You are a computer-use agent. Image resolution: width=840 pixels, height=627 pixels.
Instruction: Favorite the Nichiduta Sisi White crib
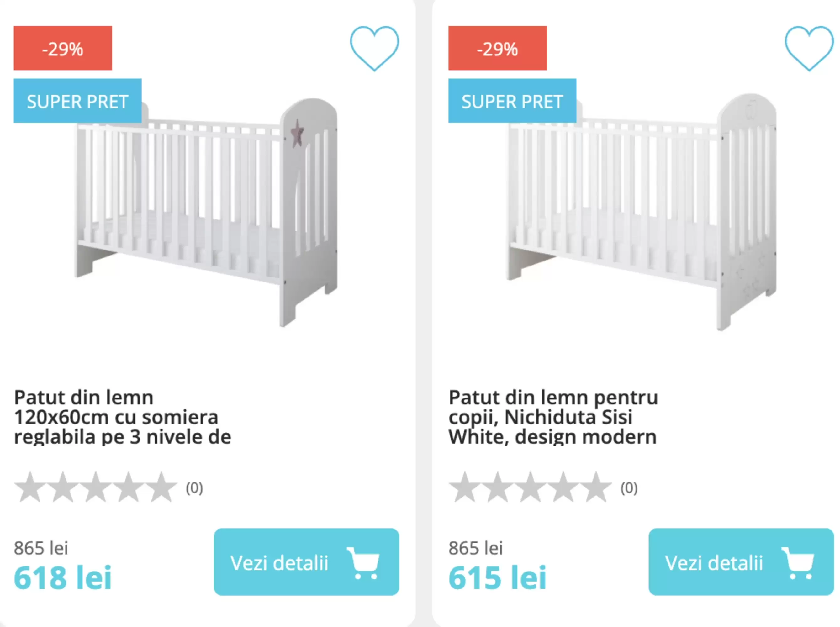click(809, 48)
